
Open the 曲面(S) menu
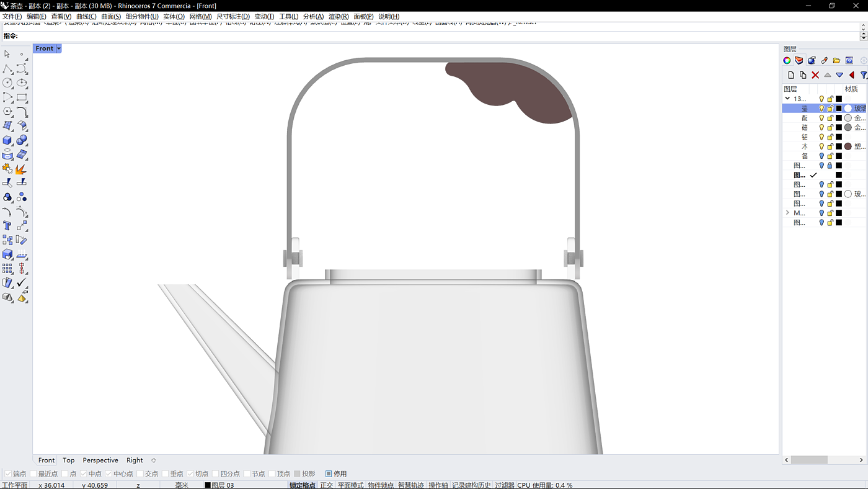tap(111, 17)
